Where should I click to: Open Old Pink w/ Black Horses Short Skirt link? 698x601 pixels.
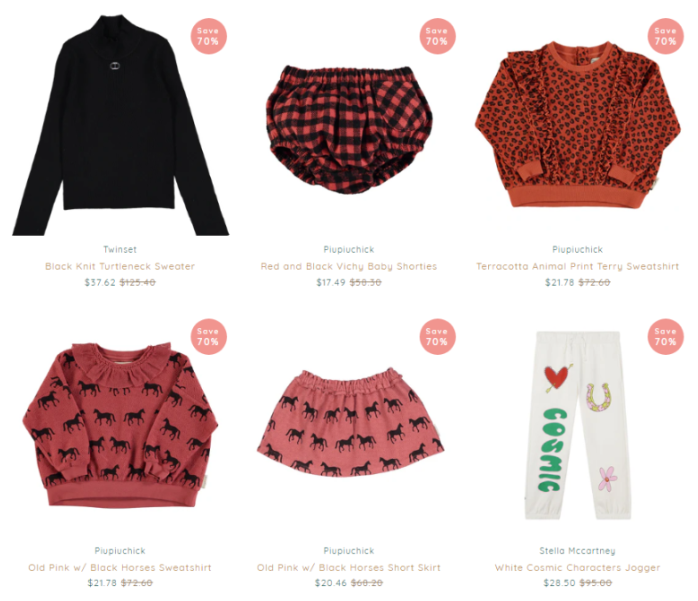(x=349, y=568)
